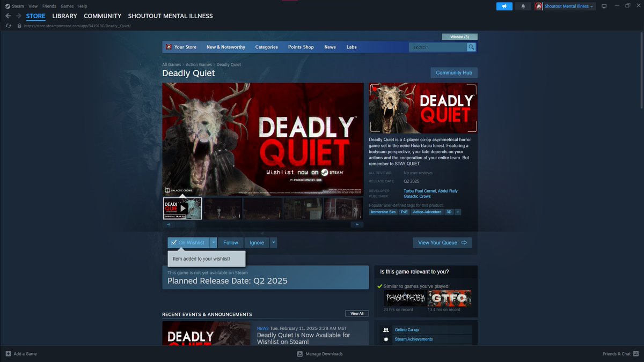Click the Add a Game plus icon
The height and width of the screenshot is (362, 644).
coord(8,354)
